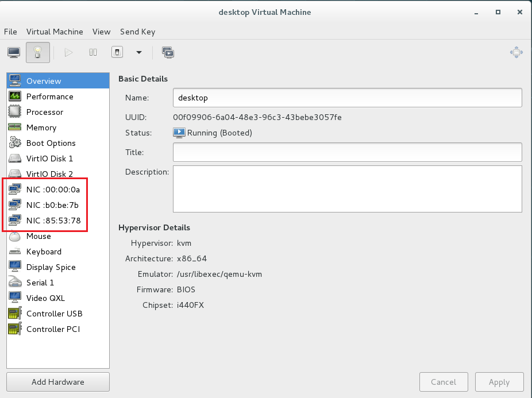Click the Serial 1 port icon

pyautogui.click(x=15, y=281)
